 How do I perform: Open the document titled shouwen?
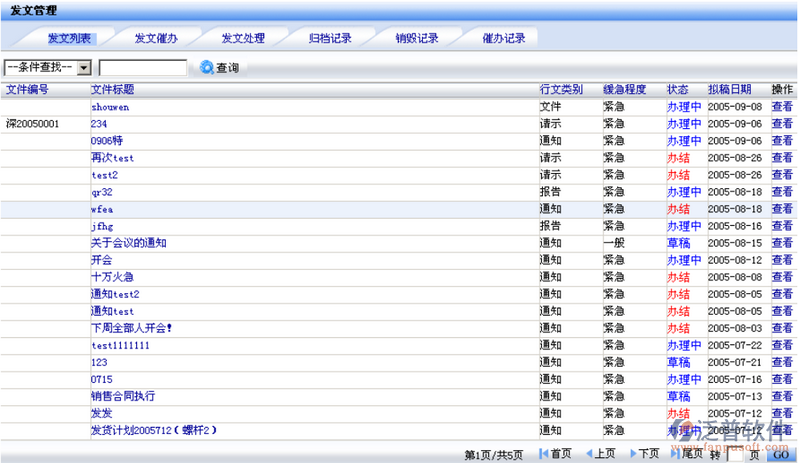[110, 107]
